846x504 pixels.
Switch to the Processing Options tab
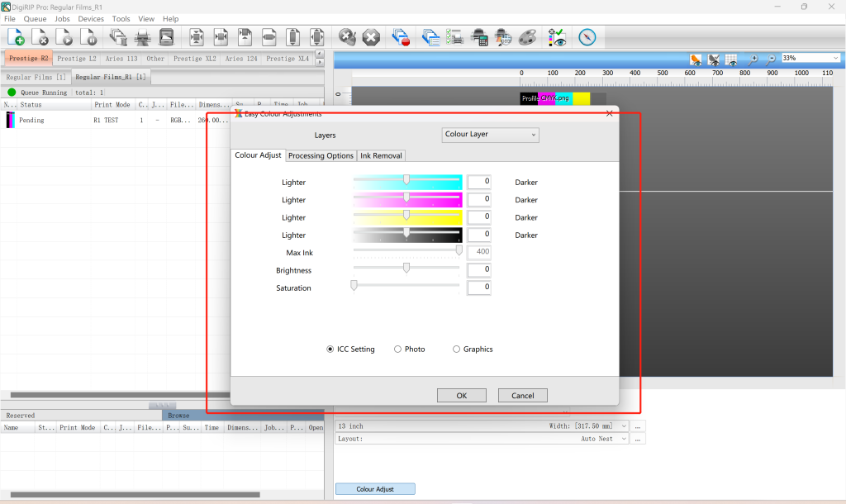point(321,155)
